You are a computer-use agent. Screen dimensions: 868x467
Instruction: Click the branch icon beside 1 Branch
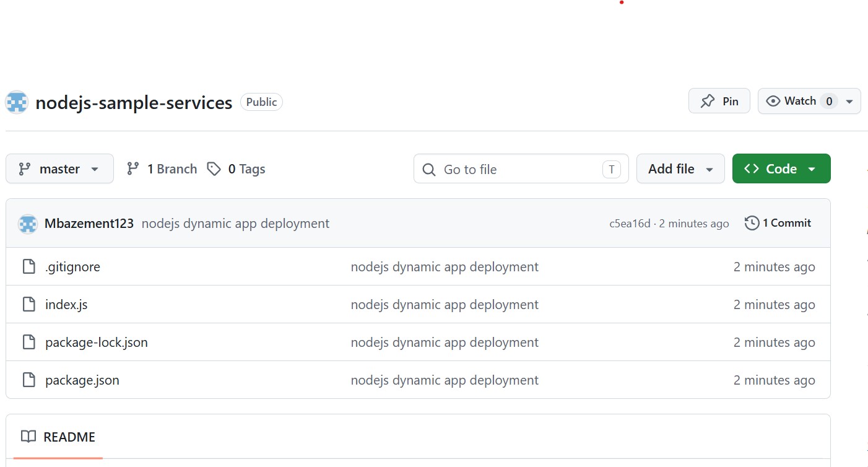132,169
